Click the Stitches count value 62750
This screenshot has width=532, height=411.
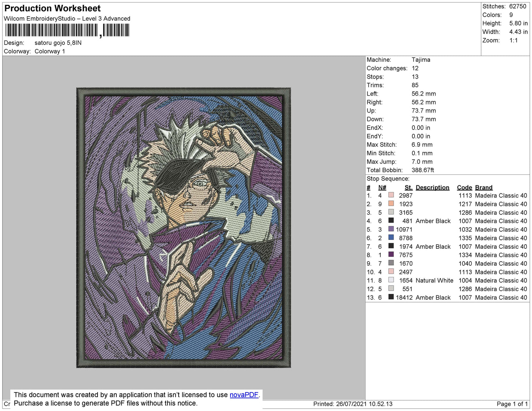(x=517, y=6)
